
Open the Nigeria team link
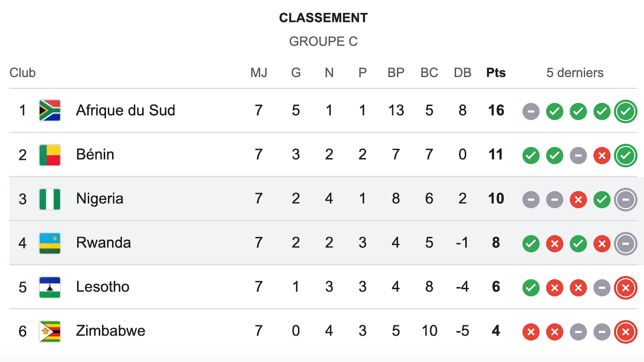pos(100,199)
